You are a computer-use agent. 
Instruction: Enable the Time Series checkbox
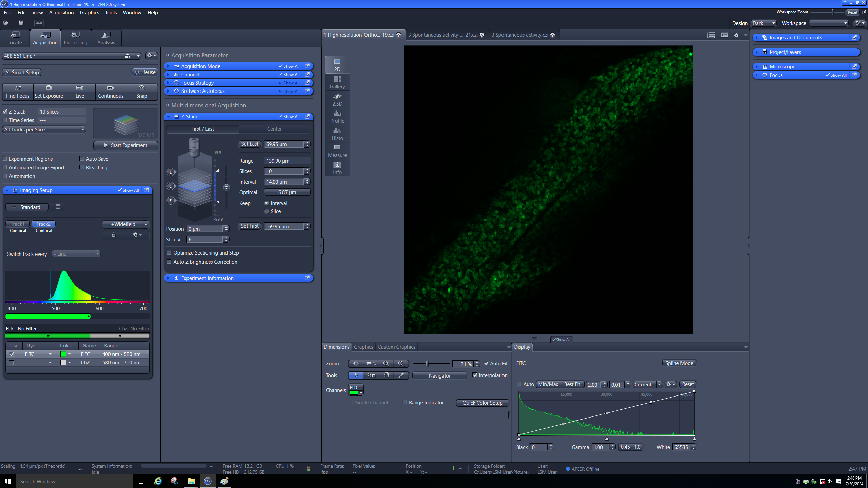click(5, 120)
